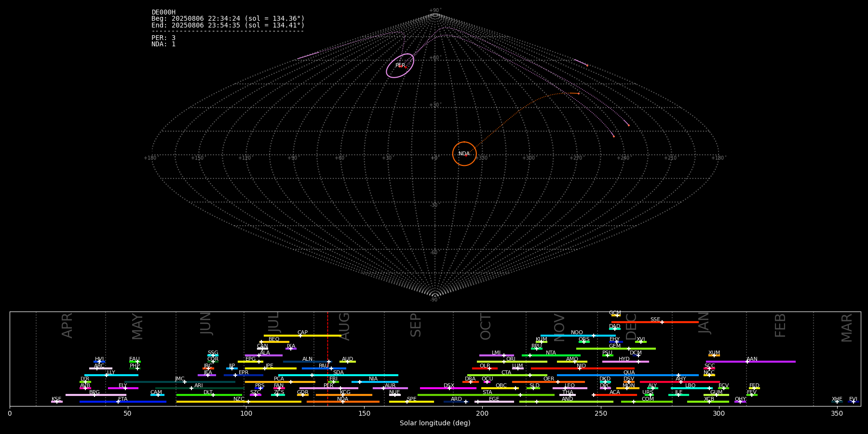
Task: Click the EVI shower label
Action: pos(854,399)
